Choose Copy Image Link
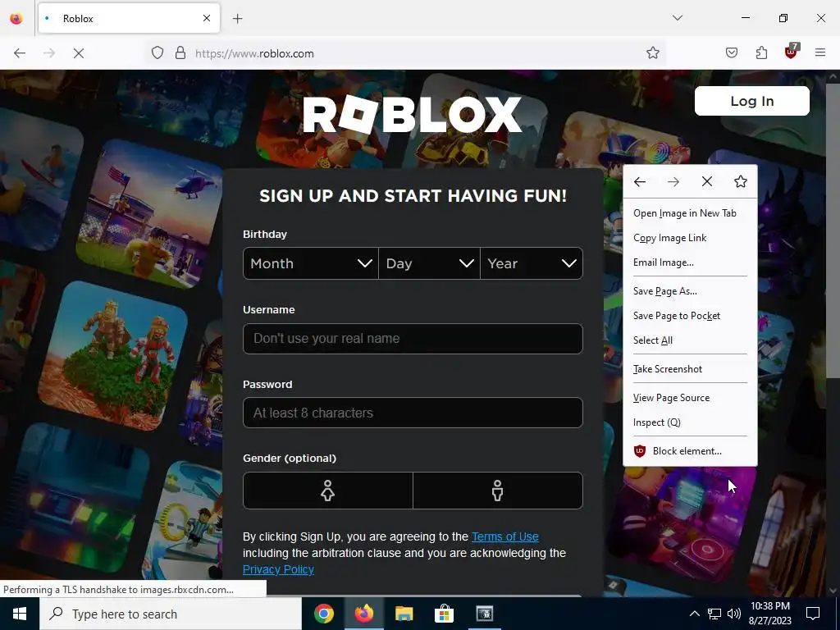This screenshot has height=630, width=840. (690, 238)
